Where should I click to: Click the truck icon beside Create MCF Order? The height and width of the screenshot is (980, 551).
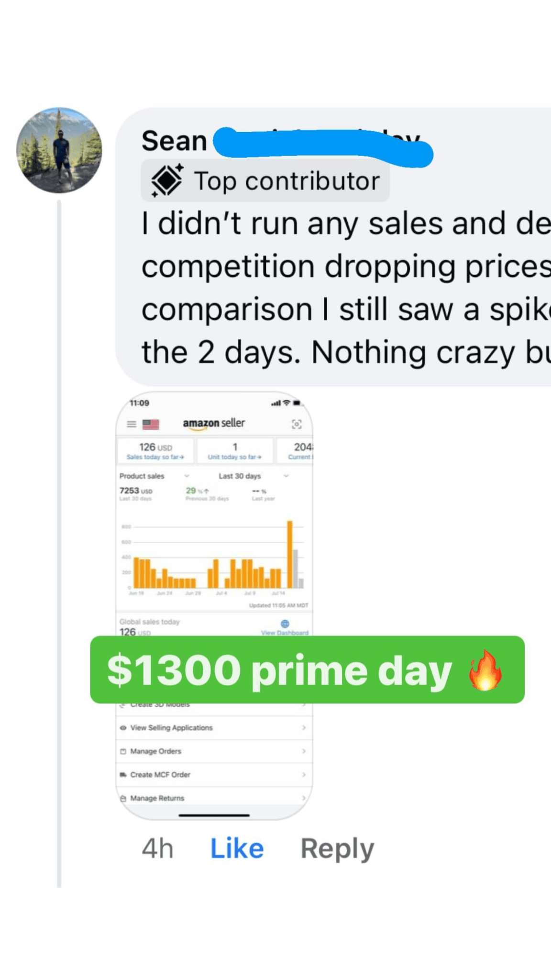pos(123,775)
